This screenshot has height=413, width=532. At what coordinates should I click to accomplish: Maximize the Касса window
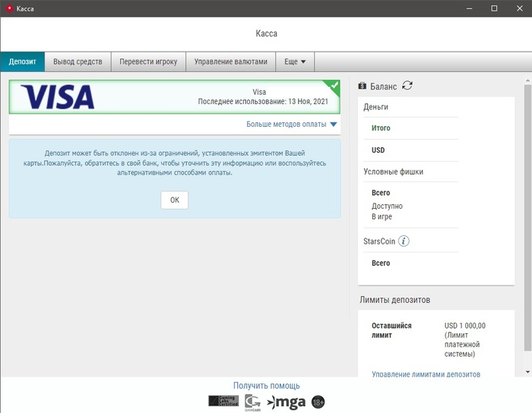point(494,8)
